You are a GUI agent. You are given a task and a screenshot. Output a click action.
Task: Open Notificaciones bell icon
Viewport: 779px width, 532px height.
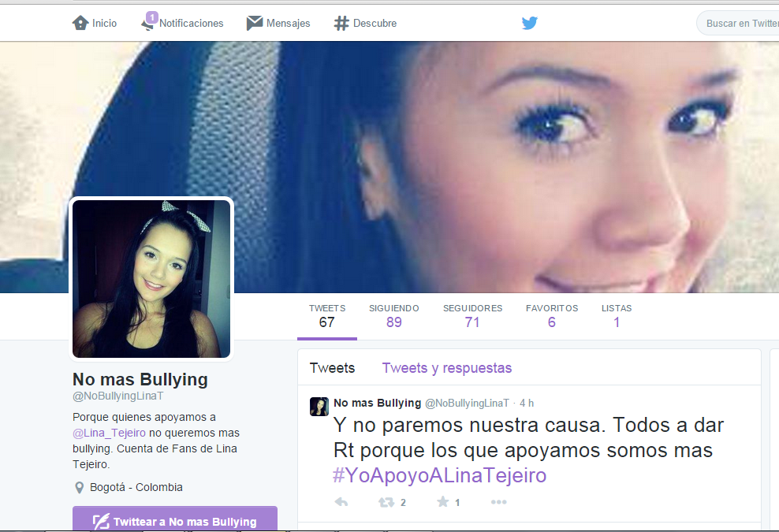(x=149, y=22)
